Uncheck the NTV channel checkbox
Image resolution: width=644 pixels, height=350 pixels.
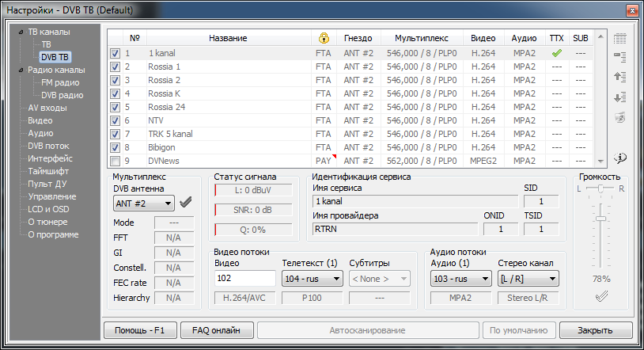click(x=116, y=120)
